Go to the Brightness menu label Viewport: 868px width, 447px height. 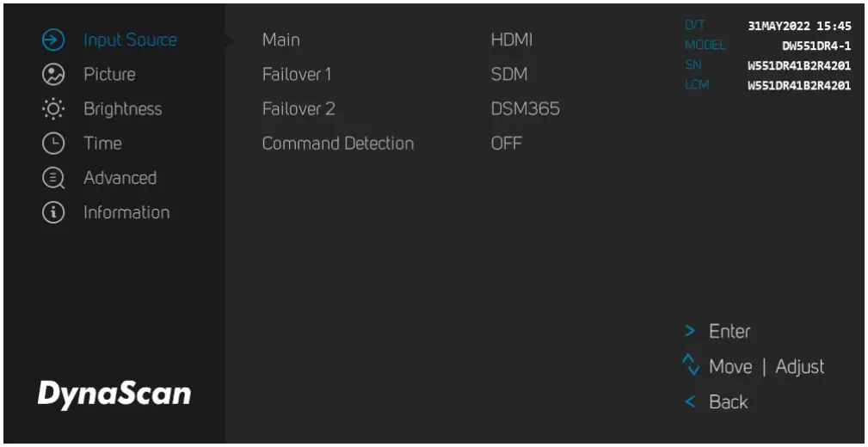click(x=122, y=109)
